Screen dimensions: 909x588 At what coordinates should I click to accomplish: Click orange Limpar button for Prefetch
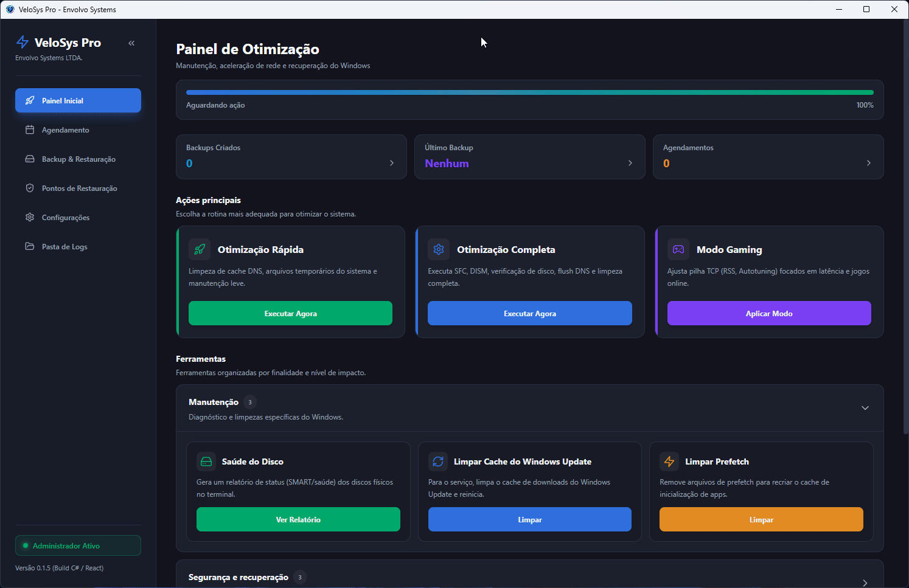pyautogui.click(x=761, y=519)
